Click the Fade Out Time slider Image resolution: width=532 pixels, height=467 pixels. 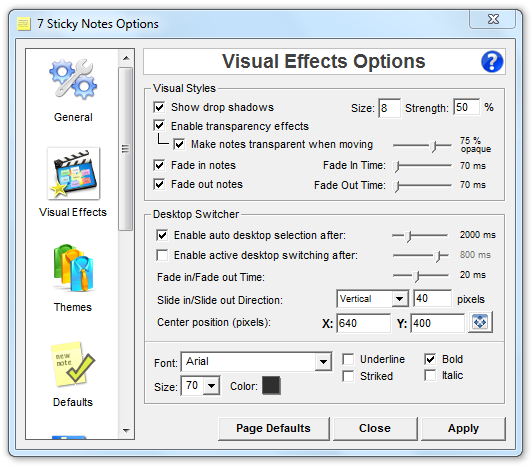[422, 185]
